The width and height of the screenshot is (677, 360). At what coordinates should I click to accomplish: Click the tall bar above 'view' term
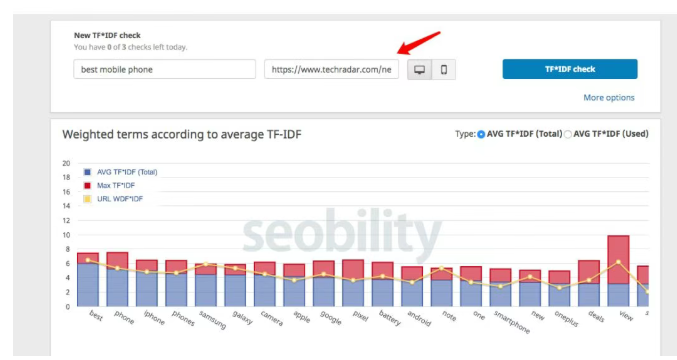(618, 271)
